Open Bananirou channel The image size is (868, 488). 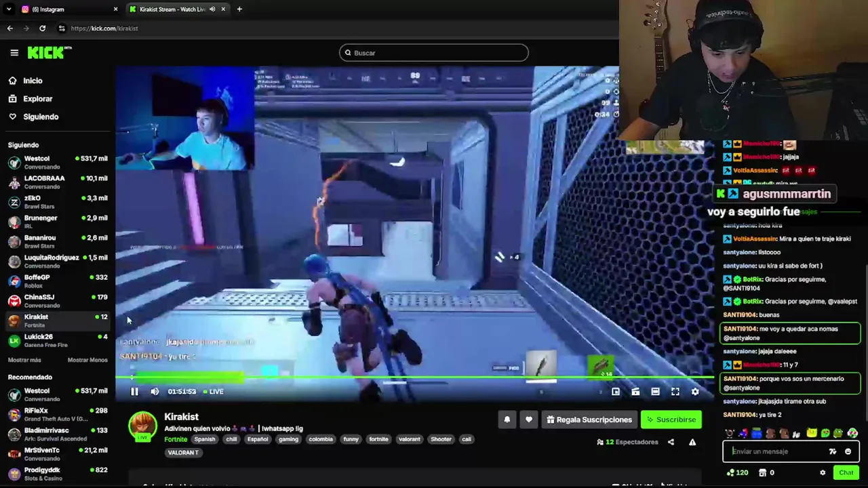pos(58,241)
